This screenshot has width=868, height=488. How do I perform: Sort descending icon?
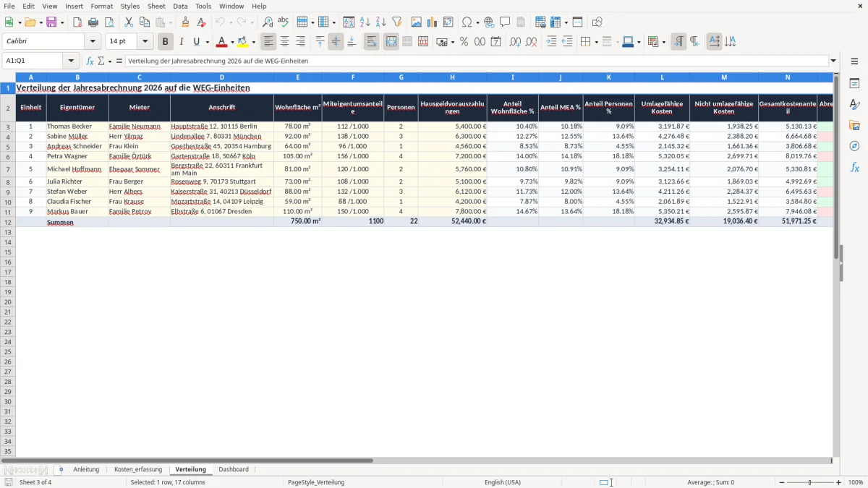coord(380,22)
